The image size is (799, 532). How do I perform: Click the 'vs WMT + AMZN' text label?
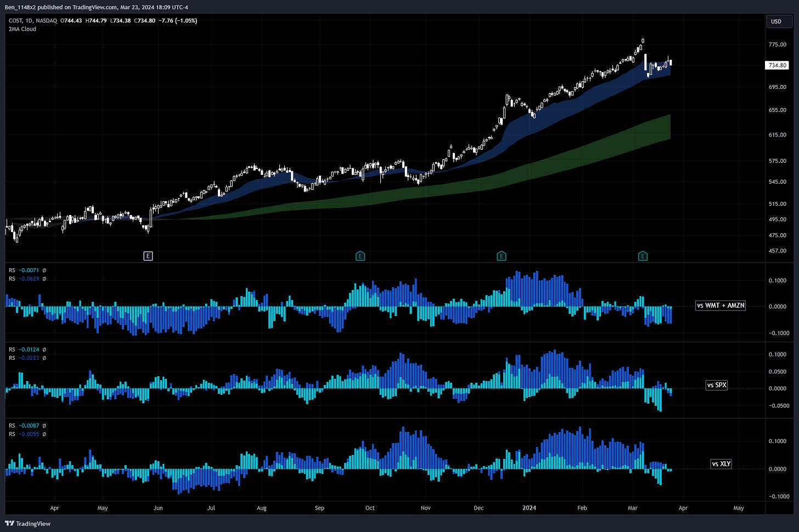(721, 305)
